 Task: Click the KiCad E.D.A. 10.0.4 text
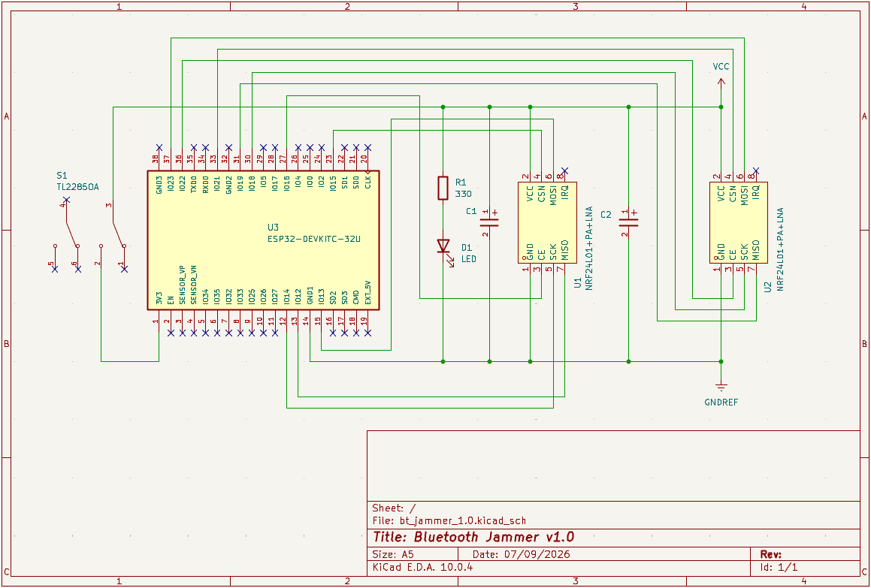422,568
